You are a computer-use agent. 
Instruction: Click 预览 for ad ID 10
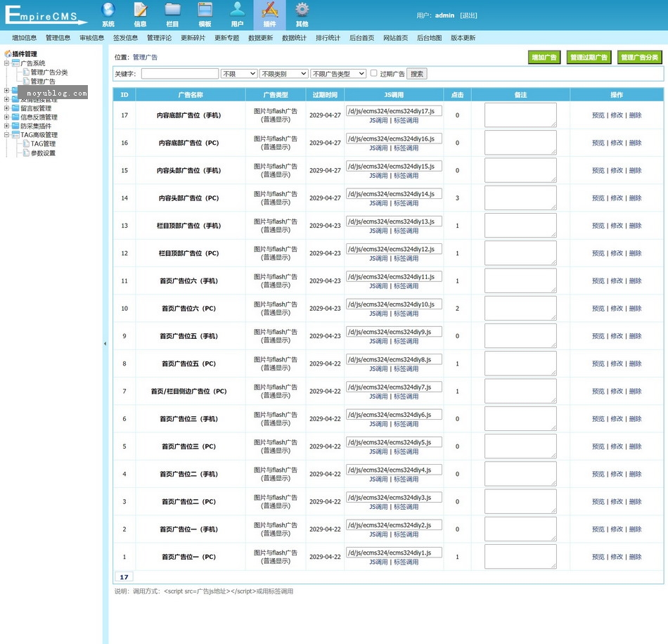(598, 309)
